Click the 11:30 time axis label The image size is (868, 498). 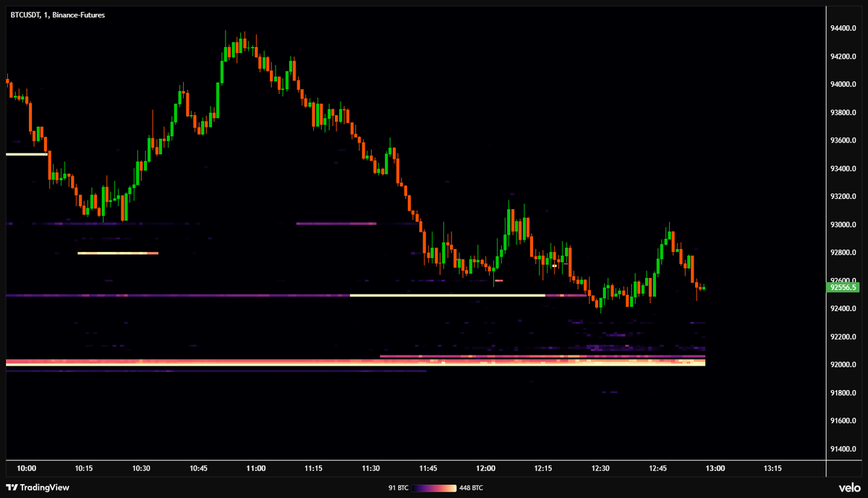[371, 468]
